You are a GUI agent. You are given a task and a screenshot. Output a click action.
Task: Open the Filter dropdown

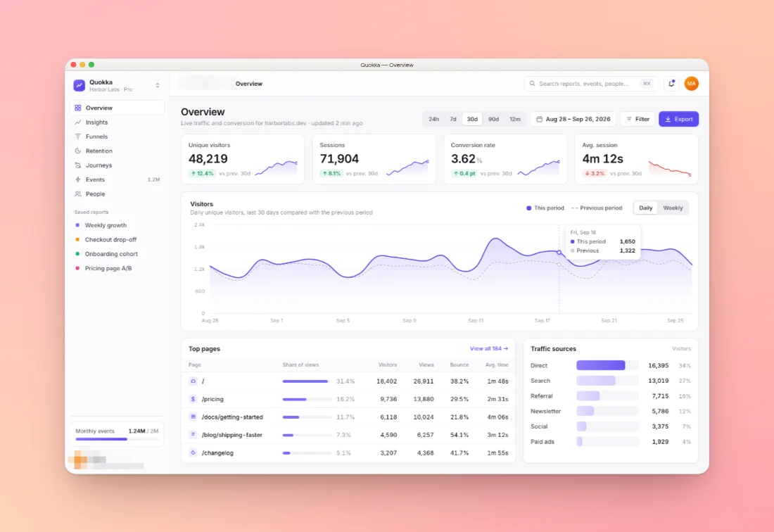[637, 120]
